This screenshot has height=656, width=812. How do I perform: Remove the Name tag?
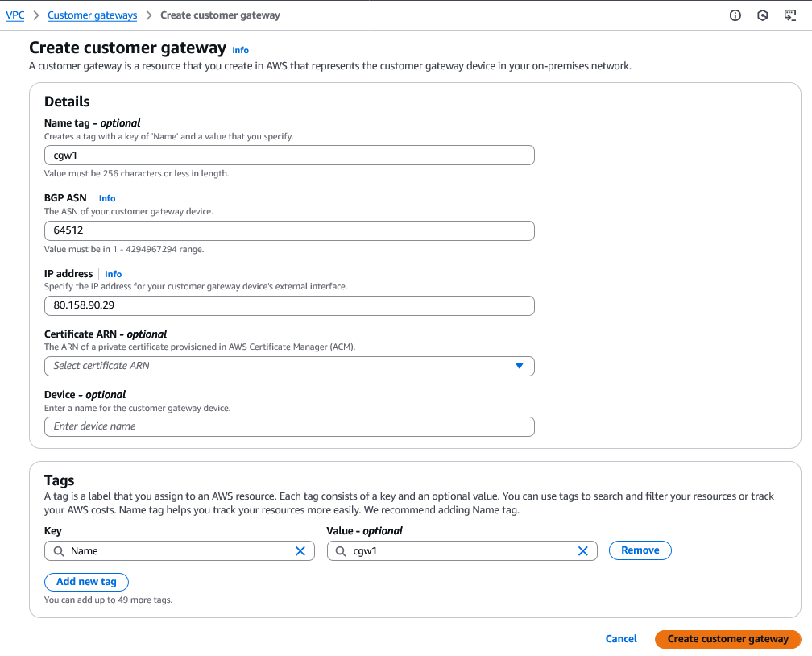coord(640,550)
